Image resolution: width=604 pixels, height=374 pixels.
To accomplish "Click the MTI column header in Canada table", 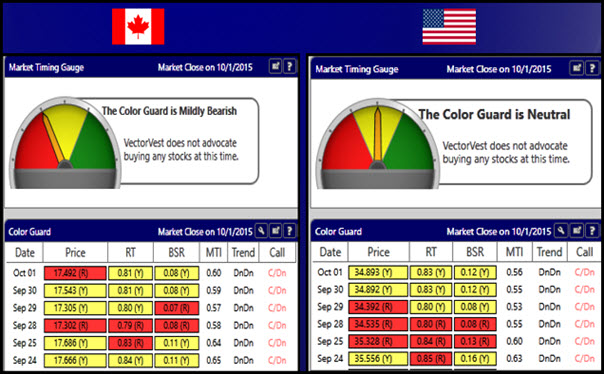I will [x=213, y=253].
